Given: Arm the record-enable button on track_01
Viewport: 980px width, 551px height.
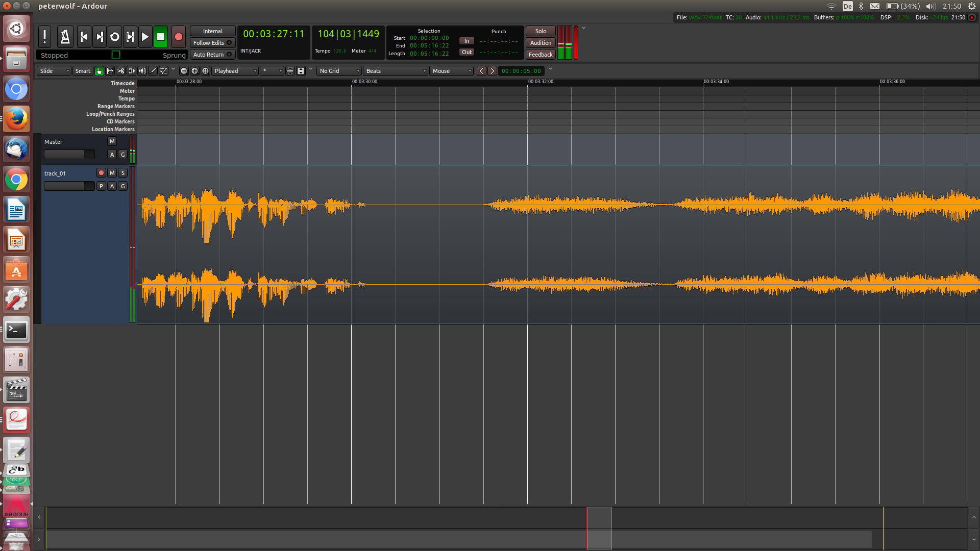Looking at the screenshot, I should click(101, 173).
